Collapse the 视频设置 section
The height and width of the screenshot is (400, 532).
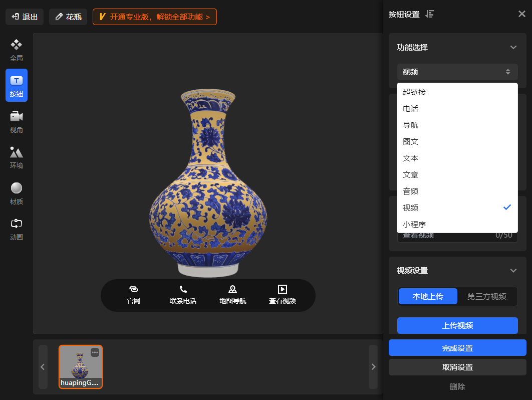point(513,270)
